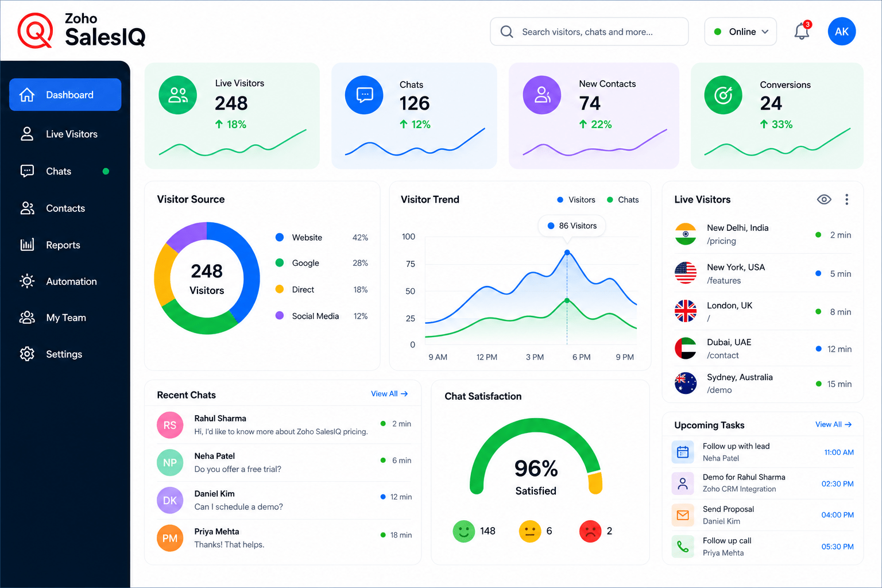Image resolution: width=882 pixels, height=588 pixels.
Task: Open the Online status dropdown
Action: tap(741, 32)
